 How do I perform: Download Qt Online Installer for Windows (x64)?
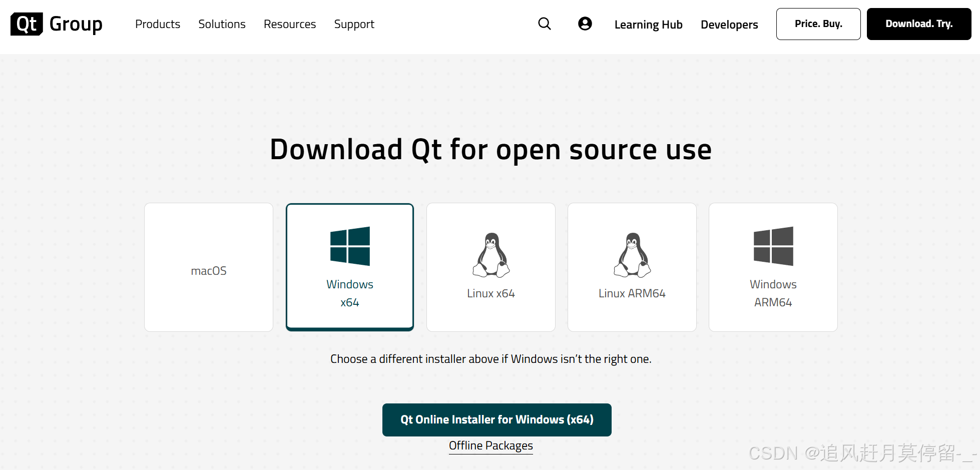coord(497,420)
